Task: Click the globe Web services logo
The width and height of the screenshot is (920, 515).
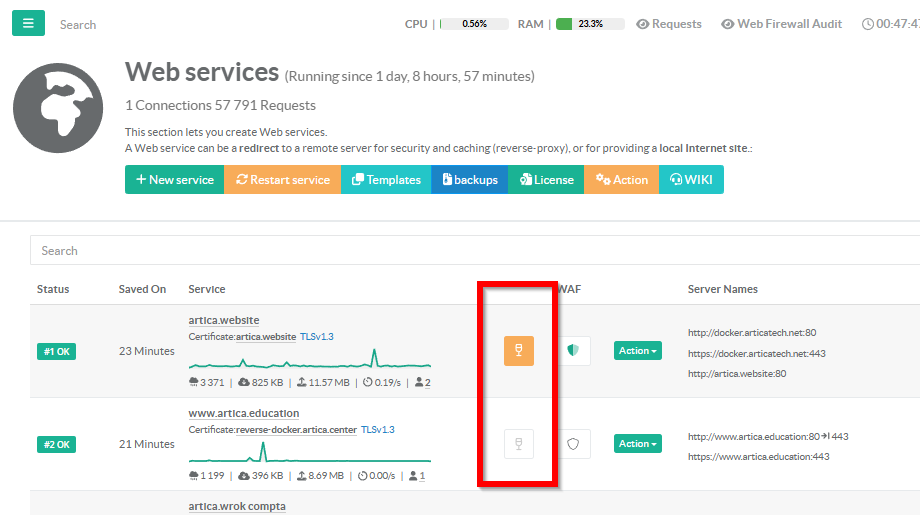Action: point(58,109)
